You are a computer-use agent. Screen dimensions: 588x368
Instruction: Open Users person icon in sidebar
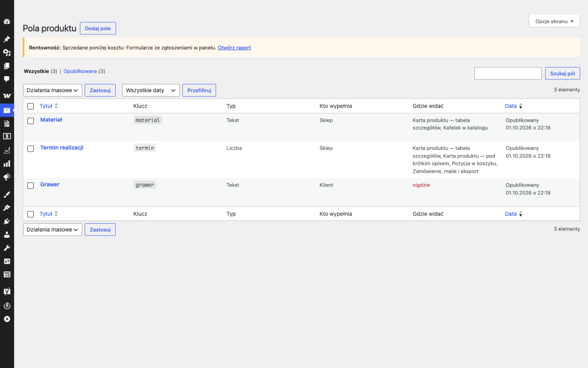tap(7, 235)
